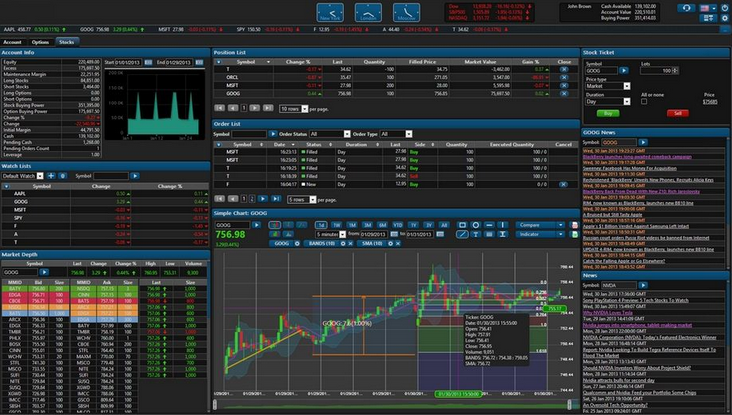732x415 pixels.
Task: Open the London market clock
Action: tap(368, 13)
